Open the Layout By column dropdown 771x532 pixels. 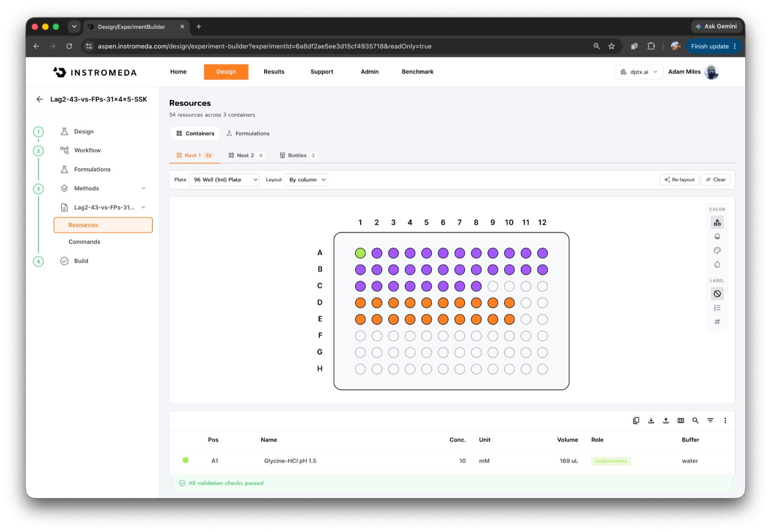pos(306,179)
